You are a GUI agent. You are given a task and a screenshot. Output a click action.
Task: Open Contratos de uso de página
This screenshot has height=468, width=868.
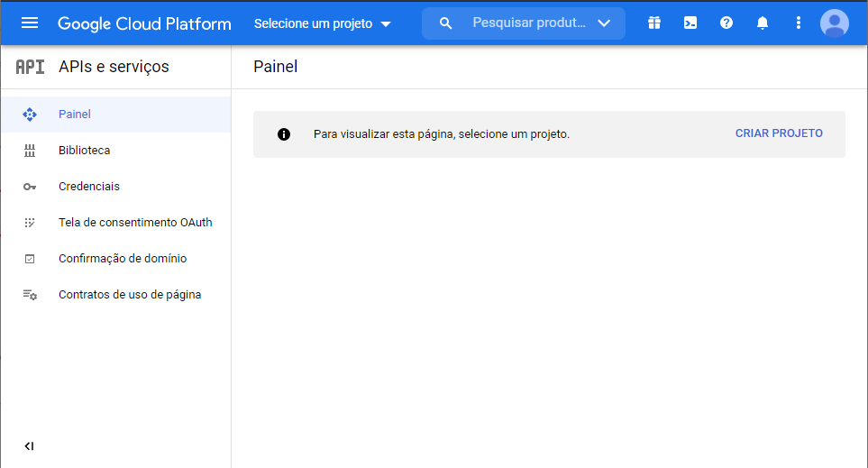coord(130,295)
